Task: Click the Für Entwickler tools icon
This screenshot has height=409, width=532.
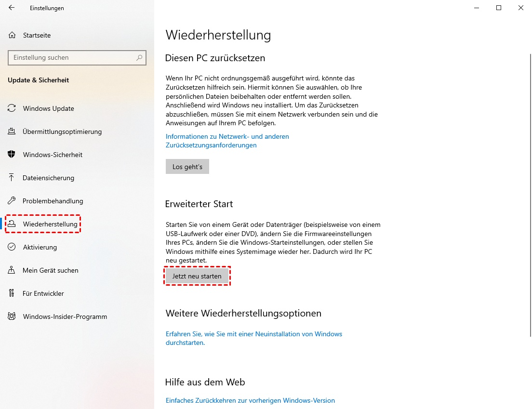Action: [x=12, y=293]
